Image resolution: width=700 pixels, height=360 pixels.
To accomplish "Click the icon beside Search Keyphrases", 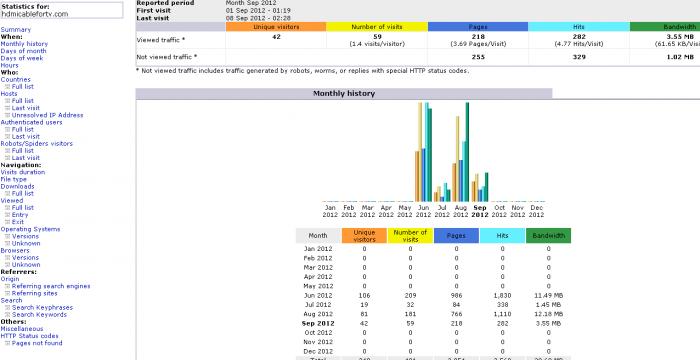I will pos(8,308).
